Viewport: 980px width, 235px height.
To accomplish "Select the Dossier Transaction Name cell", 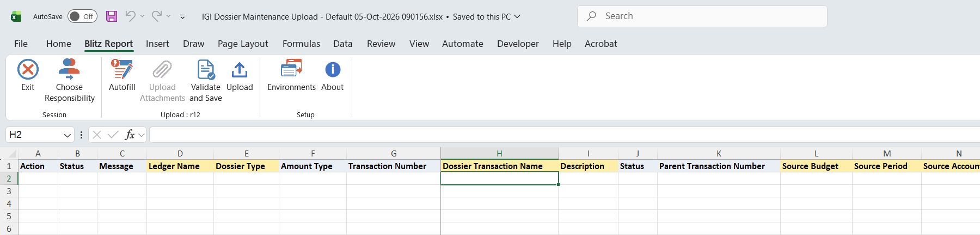I will 499,166.
